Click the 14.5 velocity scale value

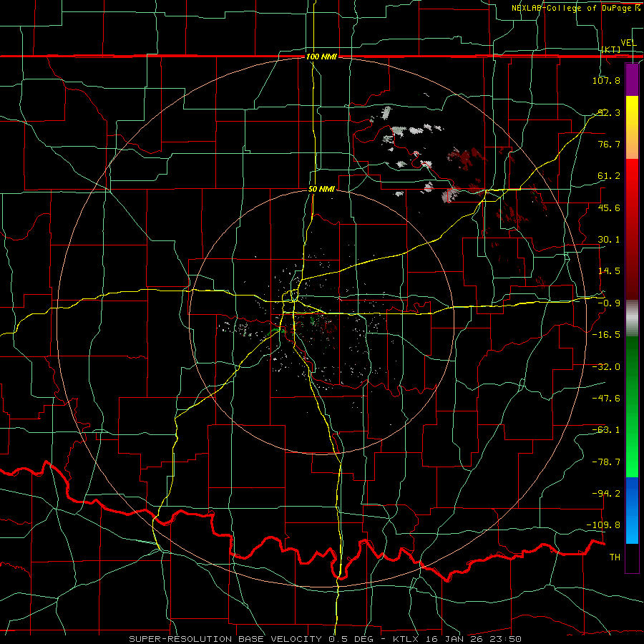pyautogui.click(x=608, y=271)
